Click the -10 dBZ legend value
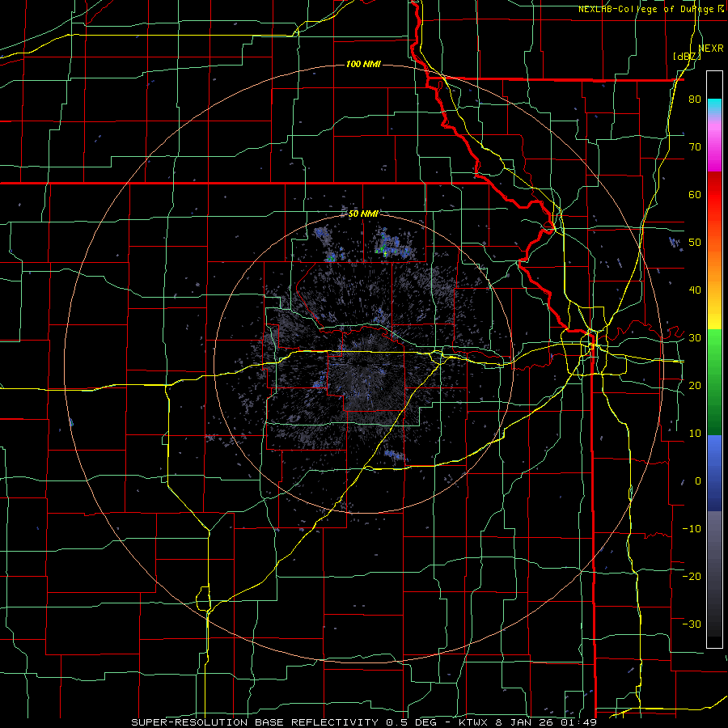 [x=692, y=529]
